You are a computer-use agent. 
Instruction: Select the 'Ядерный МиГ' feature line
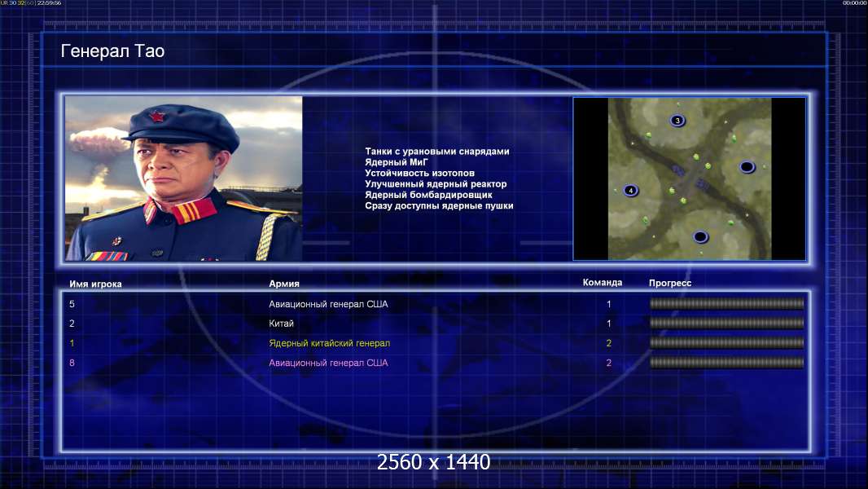396,162
